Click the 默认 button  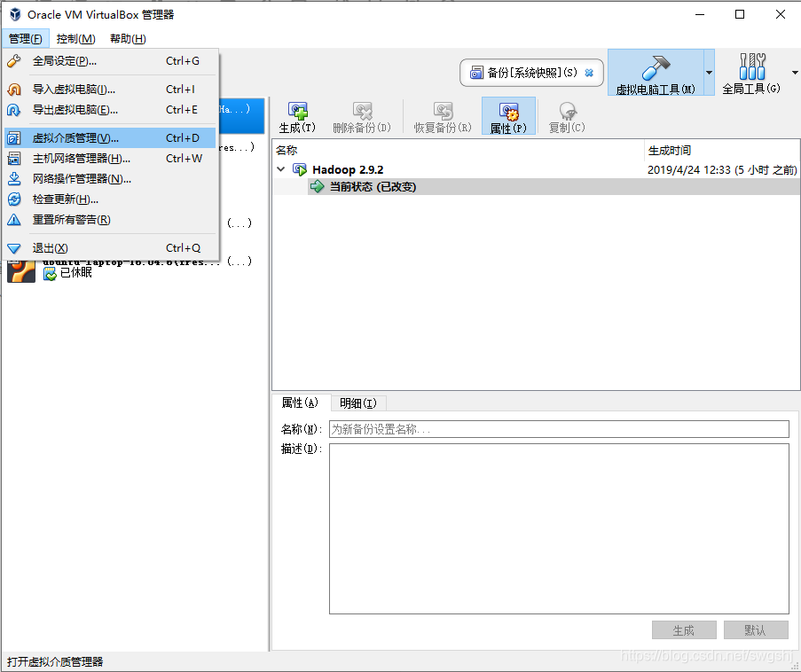click(x=756, y=630)
